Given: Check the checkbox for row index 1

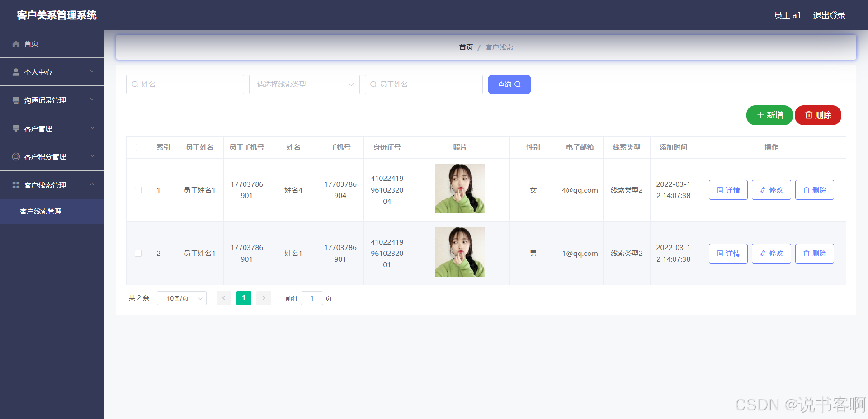Looking at the screenshot, I should click(138, 190).
